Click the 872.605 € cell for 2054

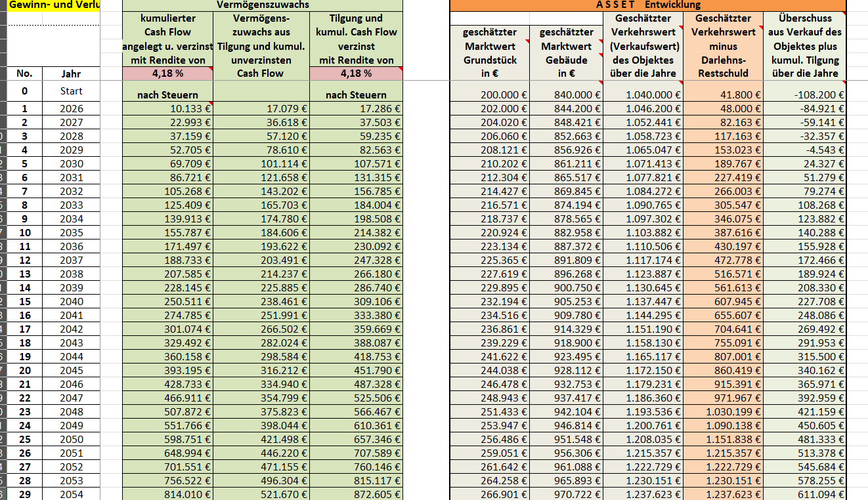356,494
